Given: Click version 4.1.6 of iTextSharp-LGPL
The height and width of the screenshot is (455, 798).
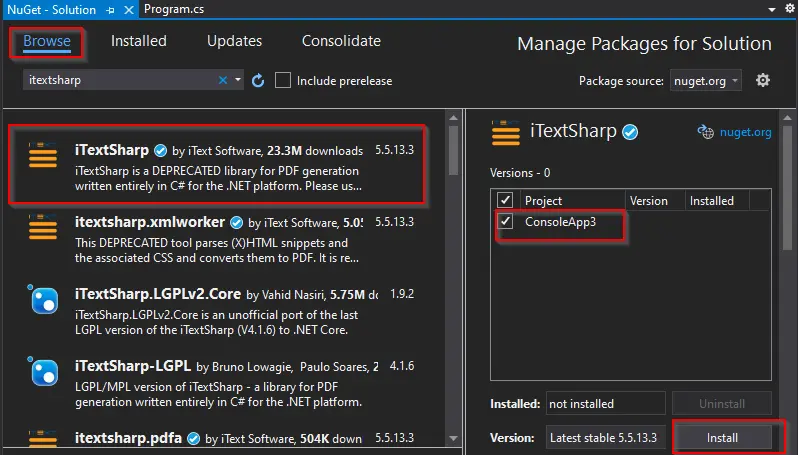Looking at the screenshot, I should click(x=402, y=366).
